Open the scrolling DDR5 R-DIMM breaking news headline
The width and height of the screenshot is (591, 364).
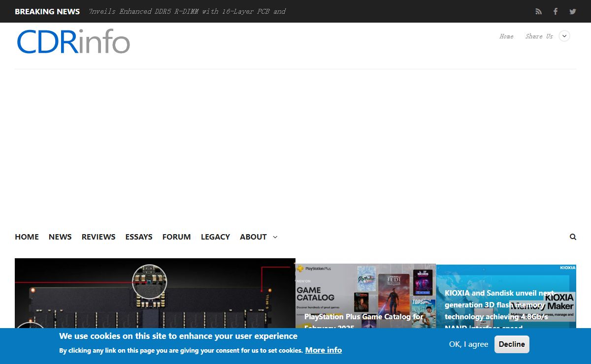(x=187, y=11)
